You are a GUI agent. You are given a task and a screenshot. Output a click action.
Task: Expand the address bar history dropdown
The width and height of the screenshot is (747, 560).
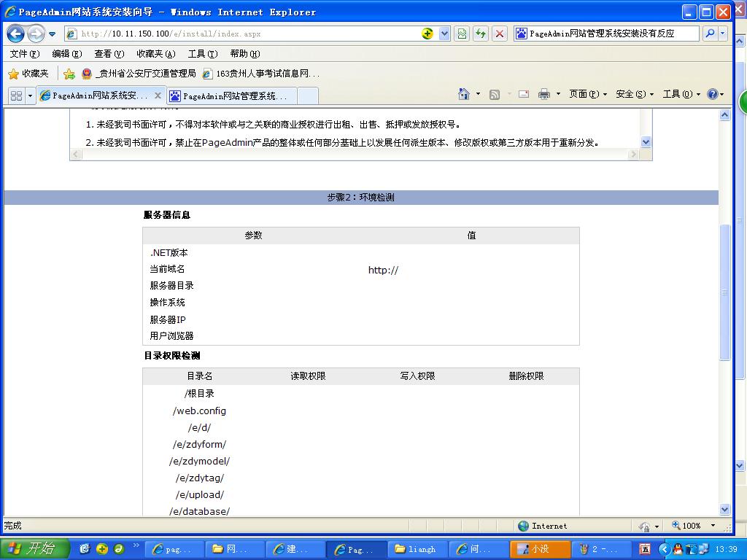pyautogui.click(x=444, y=34)
